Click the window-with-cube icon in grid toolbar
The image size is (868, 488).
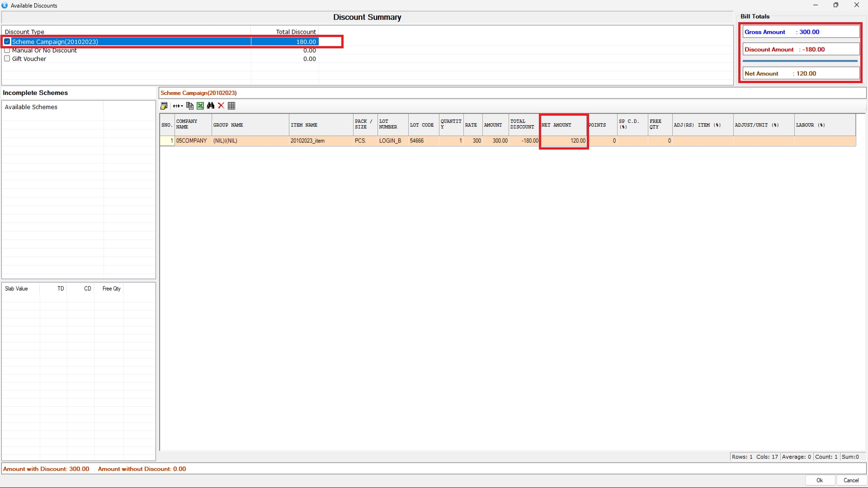(164, 106)
